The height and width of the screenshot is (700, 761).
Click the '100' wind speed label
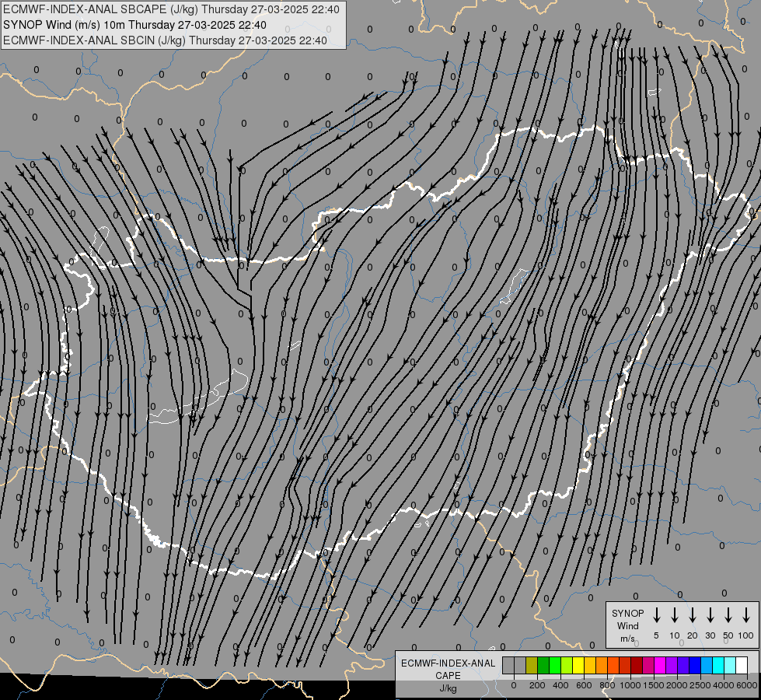[x=746, y=635]
